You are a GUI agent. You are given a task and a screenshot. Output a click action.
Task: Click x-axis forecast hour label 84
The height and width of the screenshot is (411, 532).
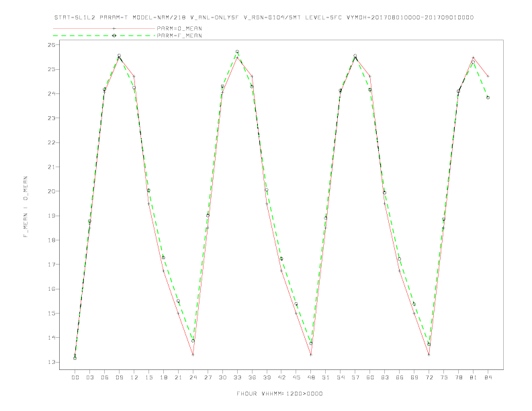[x=488, y=377]
